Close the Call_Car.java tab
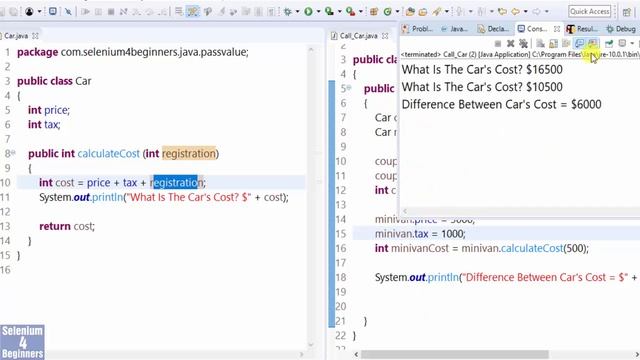Image resolution: width=640 pixels, height=360 pixels. [x=385, y=36]
